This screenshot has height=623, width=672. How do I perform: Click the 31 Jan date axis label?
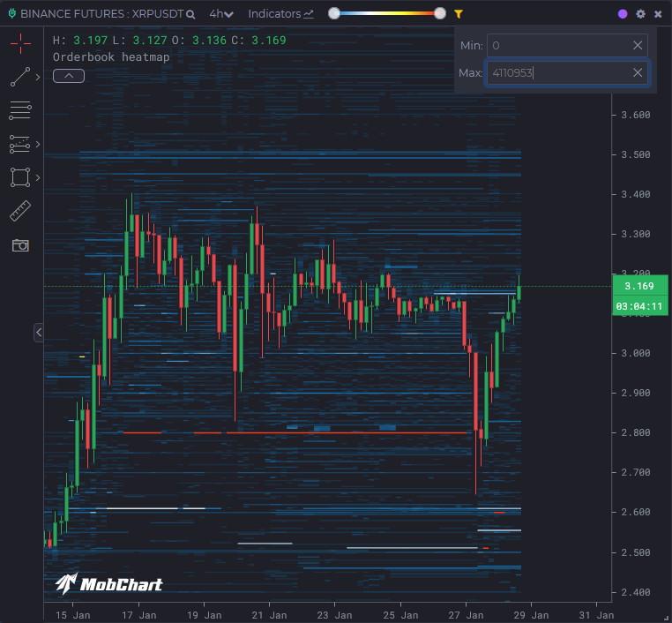tap(596, 615)
